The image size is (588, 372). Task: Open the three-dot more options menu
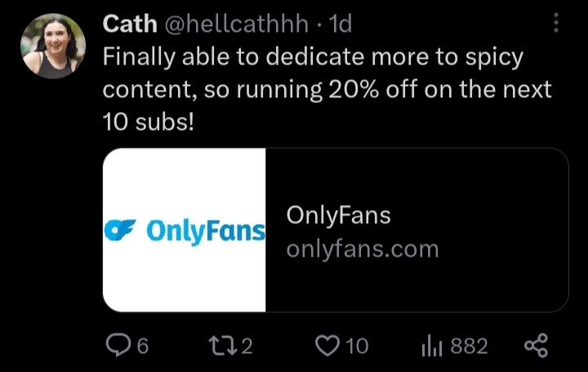[x=557, y=24]
